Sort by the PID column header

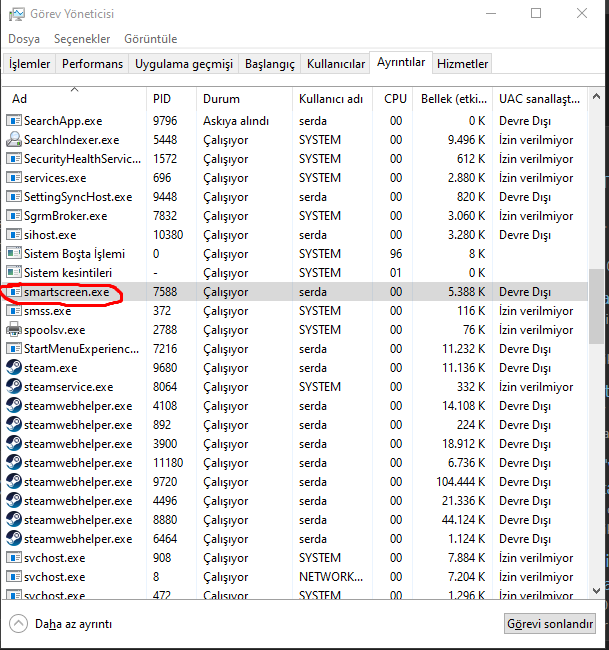pos(171,99)
